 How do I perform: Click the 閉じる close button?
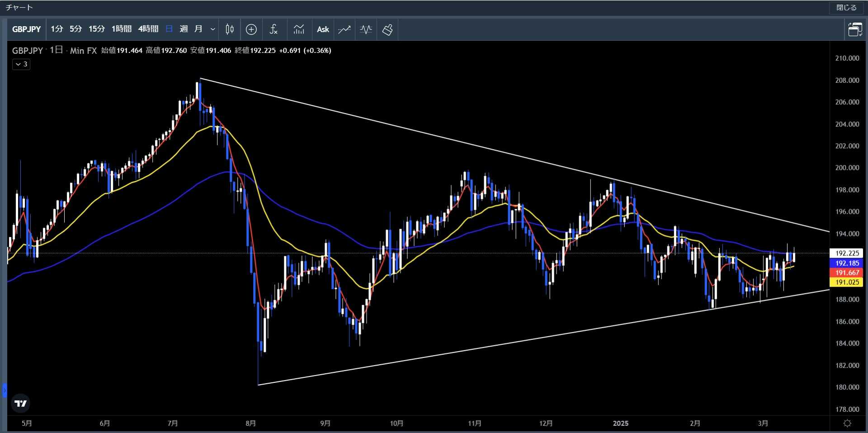(x=846, y=8)
